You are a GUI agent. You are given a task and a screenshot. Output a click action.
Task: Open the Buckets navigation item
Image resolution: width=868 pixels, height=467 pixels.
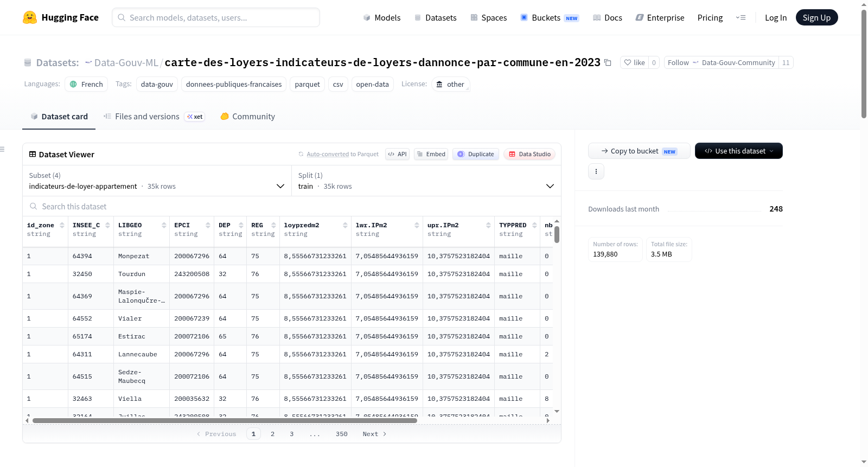550,18
